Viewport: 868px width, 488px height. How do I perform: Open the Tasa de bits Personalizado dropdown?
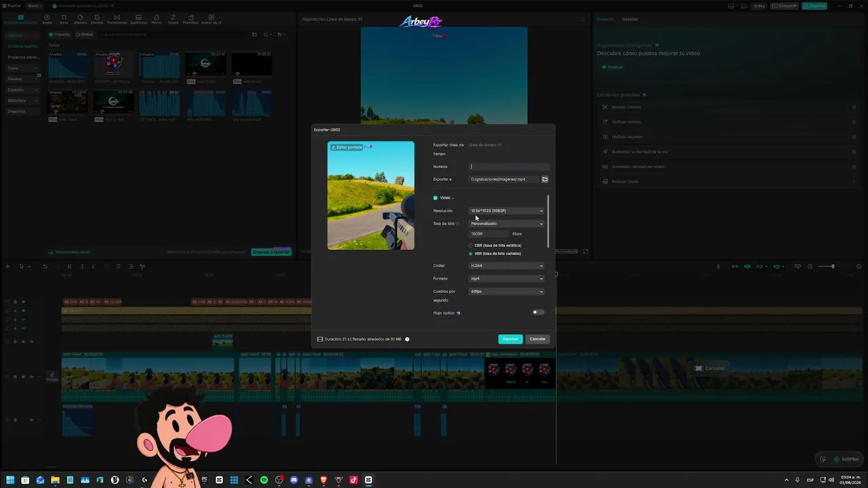(507, 224)
